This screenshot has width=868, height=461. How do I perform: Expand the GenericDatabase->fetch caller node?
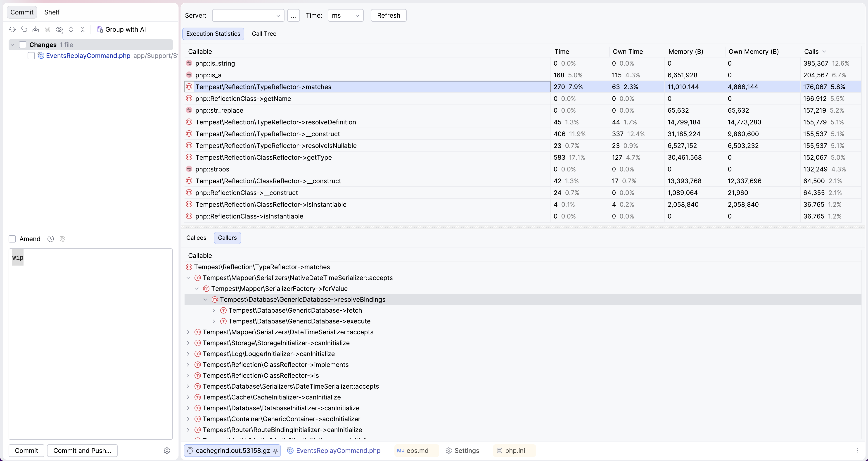tap(214, 310)
